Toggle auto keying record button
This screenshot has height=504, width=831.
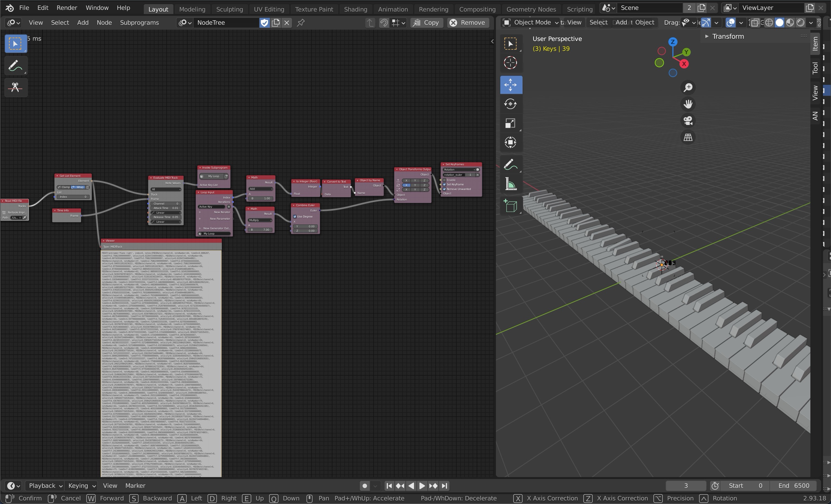click(x=365, y=486)
